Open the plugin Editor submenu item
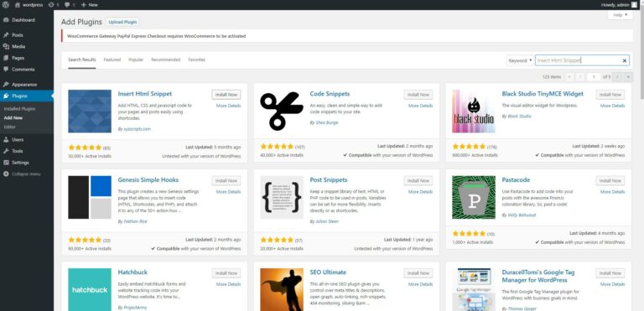This screenshot has width=644, height=311. coord(9,127)
